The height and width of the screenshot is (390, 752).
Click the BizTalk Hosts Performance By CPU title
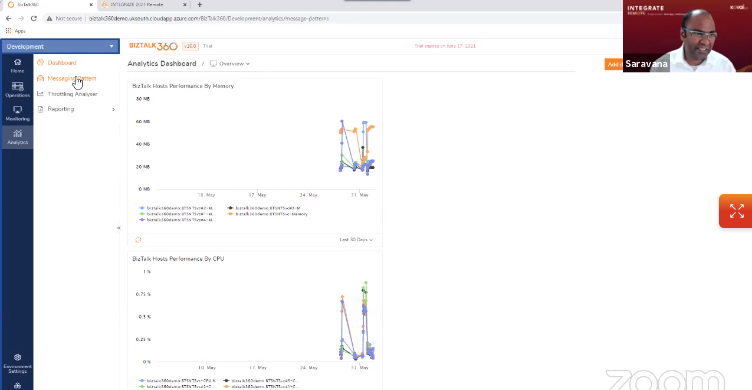tap(178, 259)
